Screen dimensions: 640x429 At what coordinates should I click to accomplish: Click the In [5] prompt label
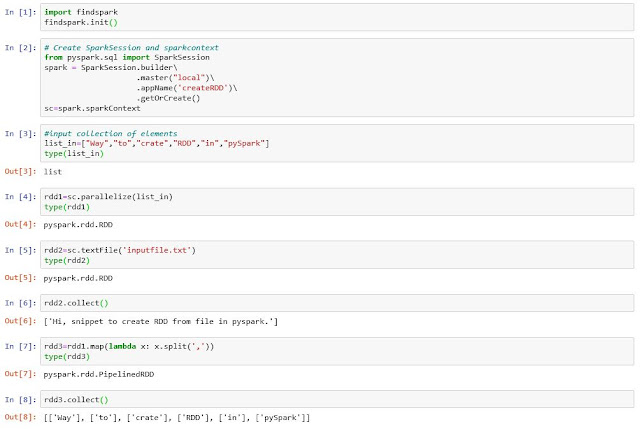tap(20, 250)
